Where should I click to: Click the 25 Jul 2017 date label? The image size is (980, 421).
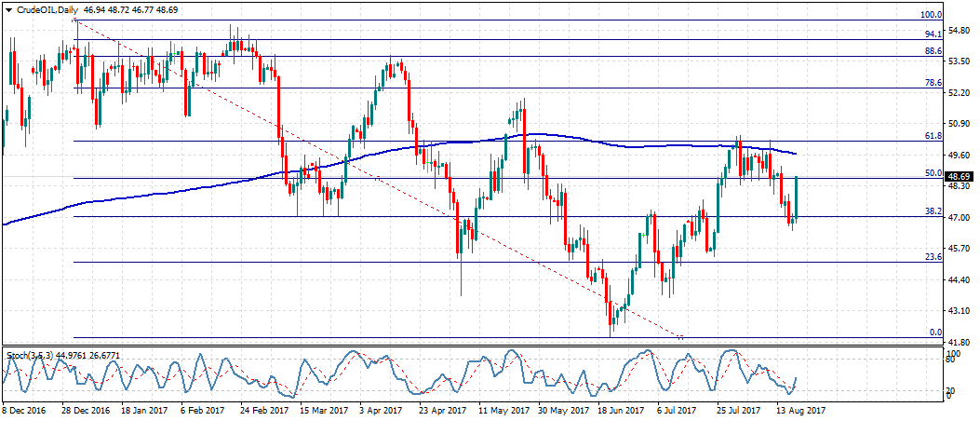click(741, 409)
